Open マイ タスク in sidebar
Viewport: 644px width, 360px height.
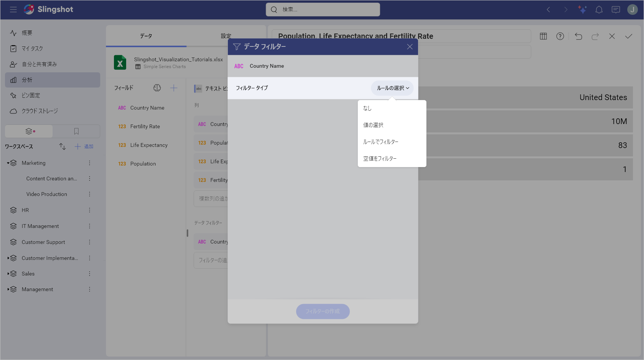coord(53,49)
